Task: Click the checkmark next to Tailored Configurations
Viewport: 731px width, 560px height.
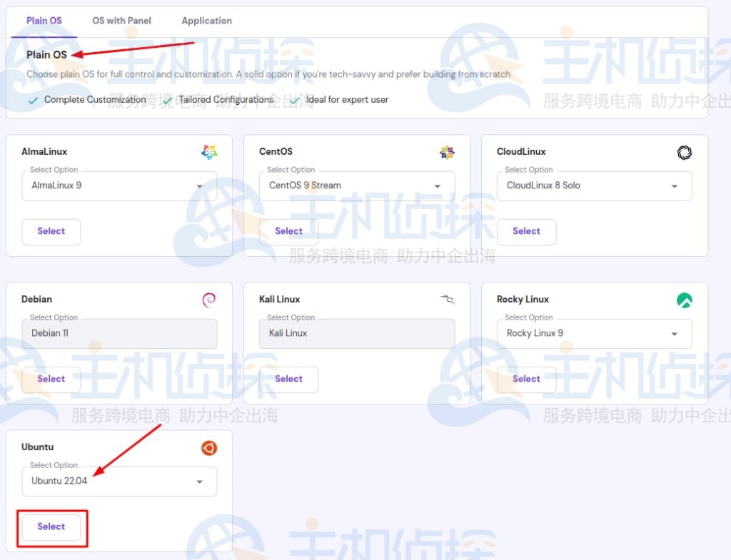Action: click(167, 99)
